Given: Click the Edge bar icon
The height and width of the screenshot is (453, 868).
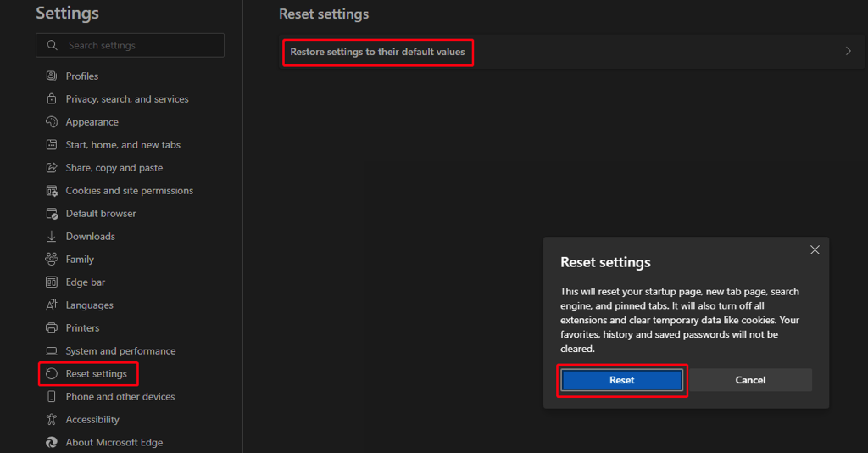Looking at the screenshot, I should coord(52,282).
